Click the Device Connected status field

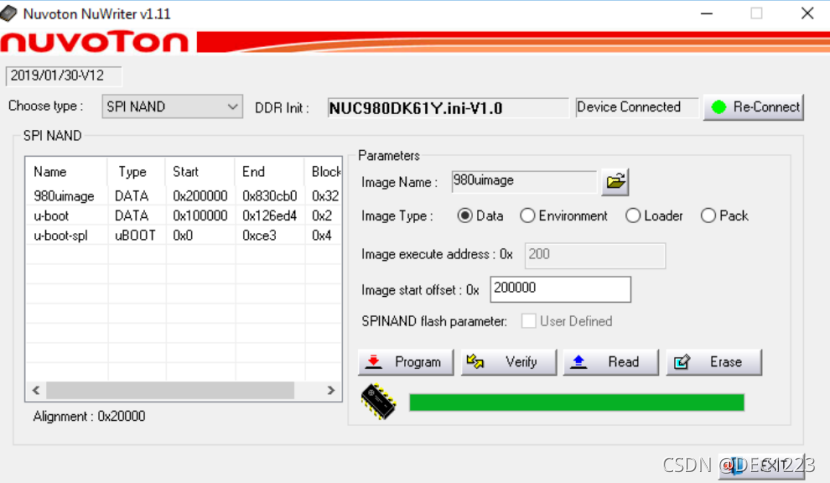click(637, 108)
